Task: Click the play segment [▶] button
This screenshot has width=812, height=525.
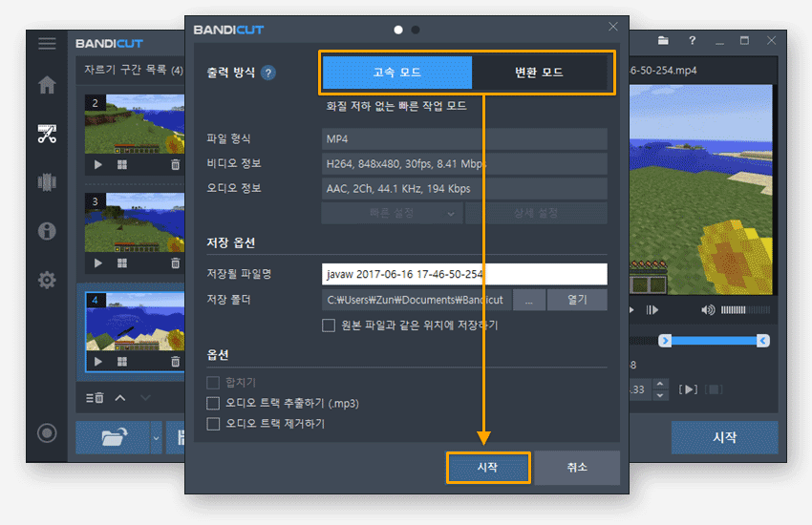Action: [688, 389]
